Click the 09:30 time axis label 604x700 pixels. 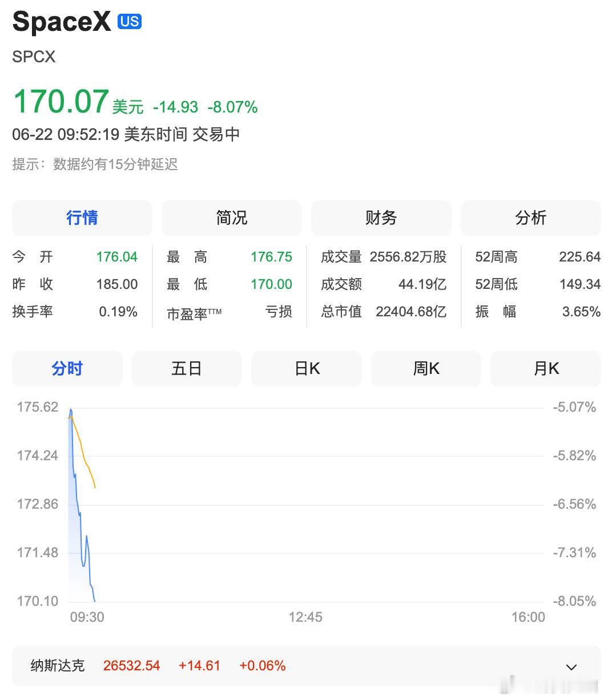87,617
